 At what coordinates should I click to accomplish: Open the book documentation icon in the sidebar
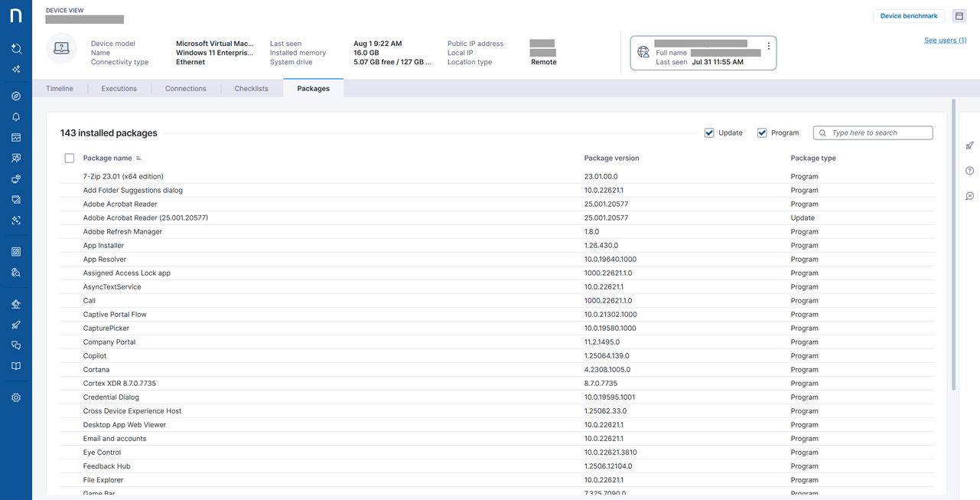16,366
